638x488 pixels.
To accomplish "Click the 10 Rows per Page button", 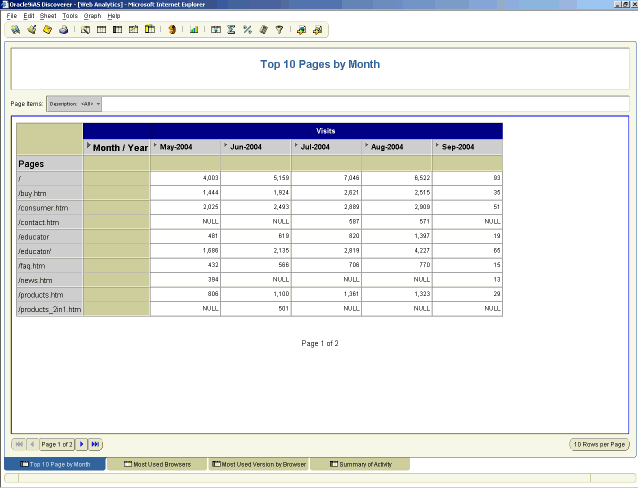I will click(x=599, y=444).
